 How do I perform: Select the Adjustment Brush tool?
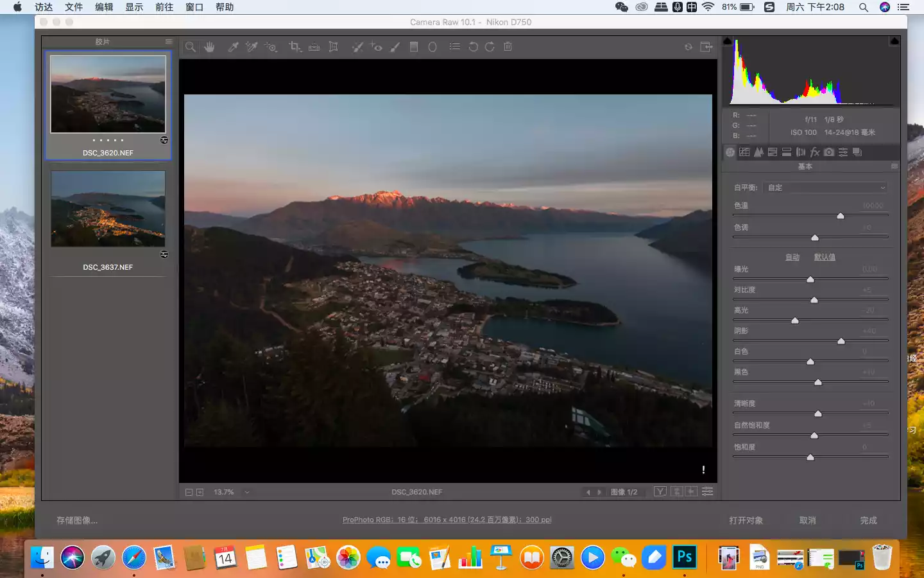coord(395,47)
